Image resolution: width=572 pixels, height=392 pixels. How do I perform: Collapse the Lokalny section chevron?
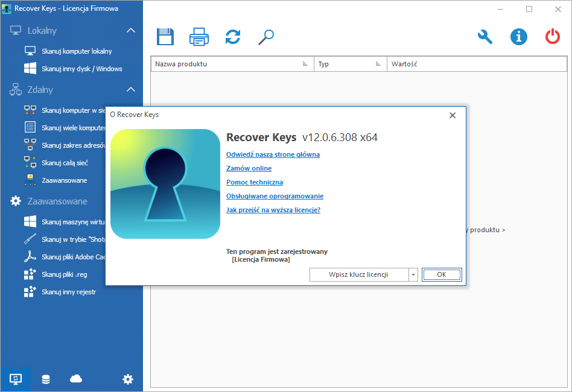130,31
